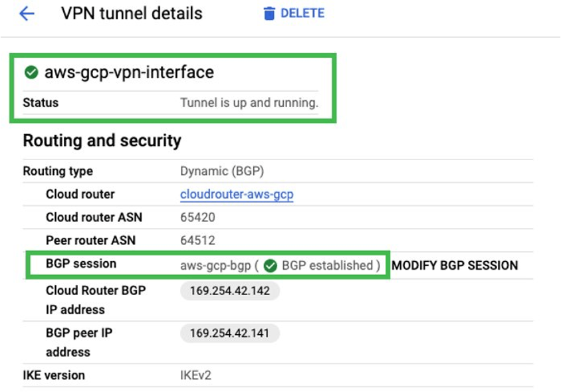The width and height of the screenshot is (561, 392).
Task: Click the trash can delete icon
Action: pos(269,14)
